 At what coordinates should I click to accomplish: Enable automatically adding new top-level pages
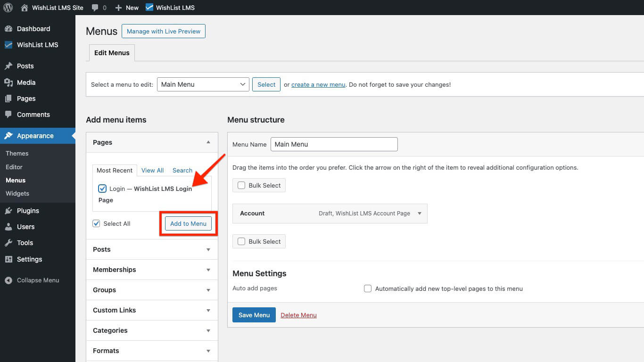368,288
